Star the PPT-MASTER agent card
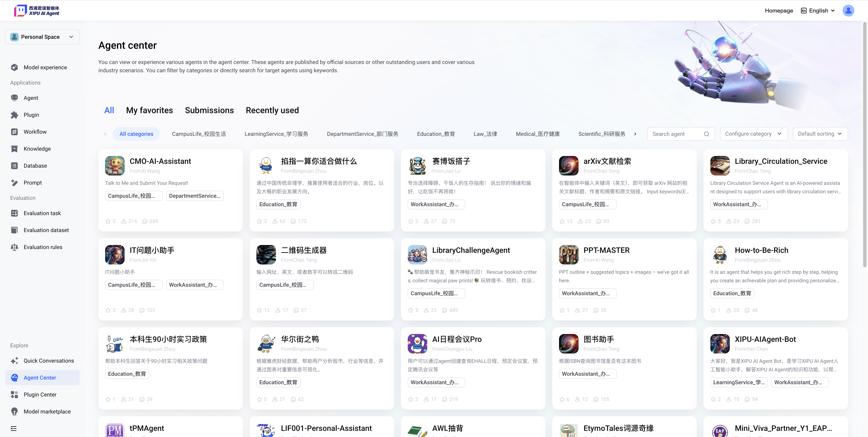This screenshot has width=868, height=437. (x=562, y=310)
